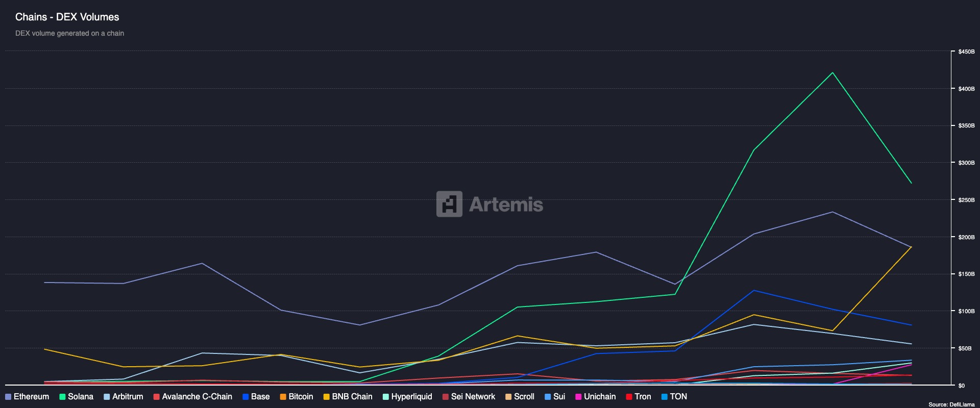980x408 pixels.
Task: Click the $350B axis label
Action: coord(966,125)
